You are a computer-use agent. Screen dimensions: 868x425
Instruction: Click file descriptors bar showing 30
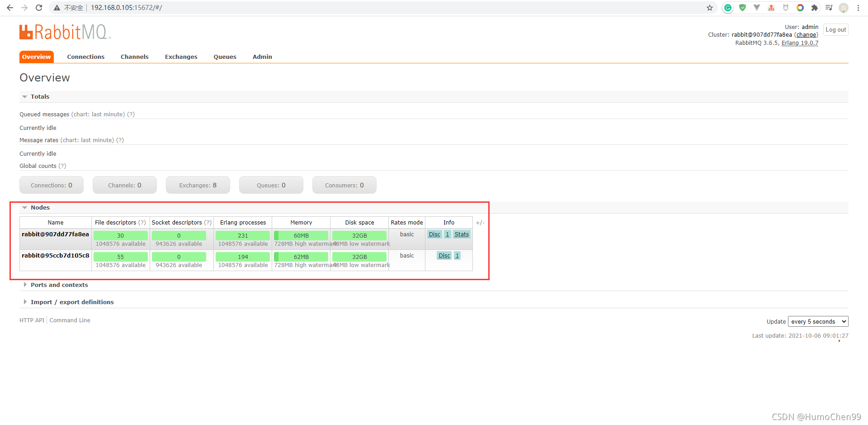121,235
